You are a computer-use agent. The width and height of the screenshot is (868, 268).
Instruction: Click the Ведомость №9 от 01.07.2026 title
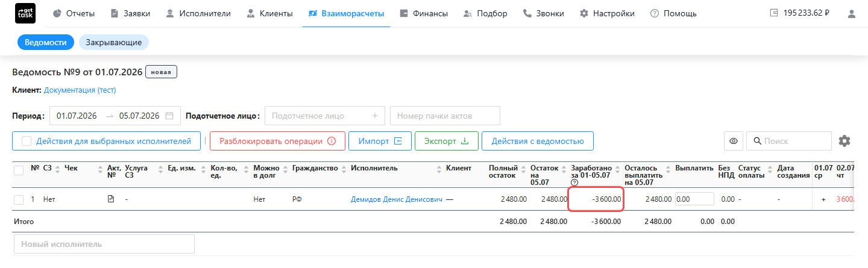(x=77, y=72)
